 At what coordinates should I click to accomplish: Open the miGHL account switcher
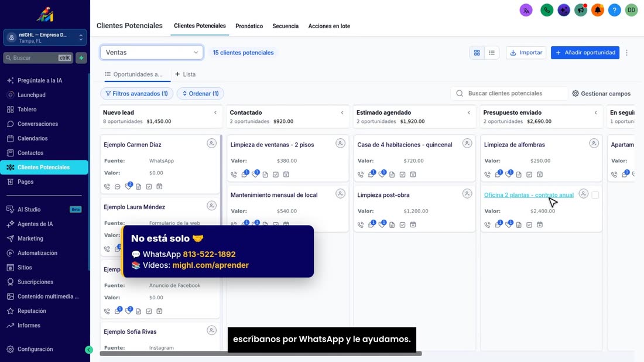pos(45,37)
